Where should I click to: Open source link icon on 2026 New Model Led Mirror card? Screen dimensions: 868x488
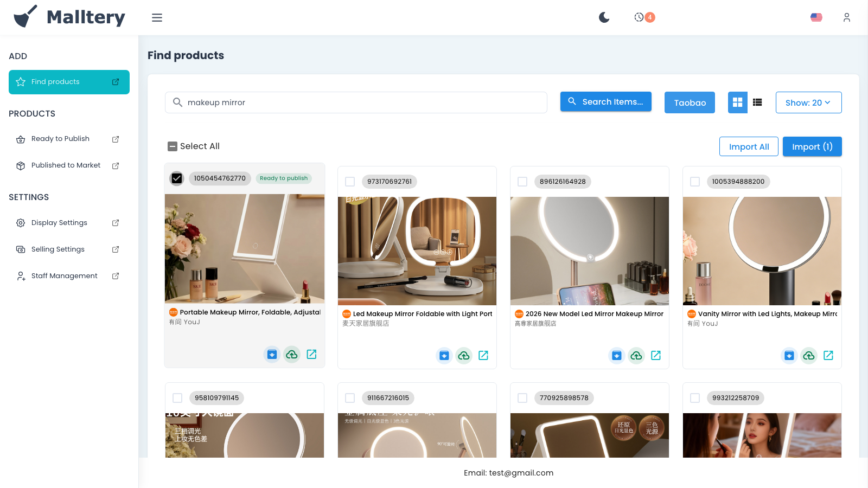[656, 355]
